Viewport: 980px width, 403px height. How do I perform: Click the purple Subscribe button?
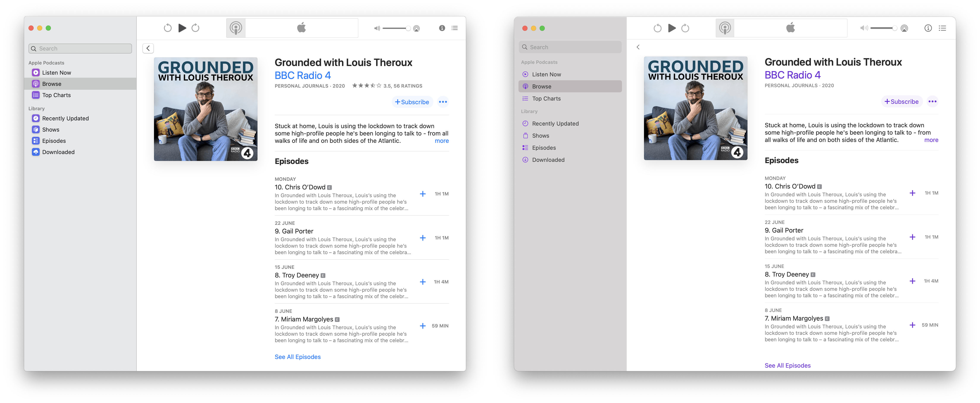[x=902, y=102]
